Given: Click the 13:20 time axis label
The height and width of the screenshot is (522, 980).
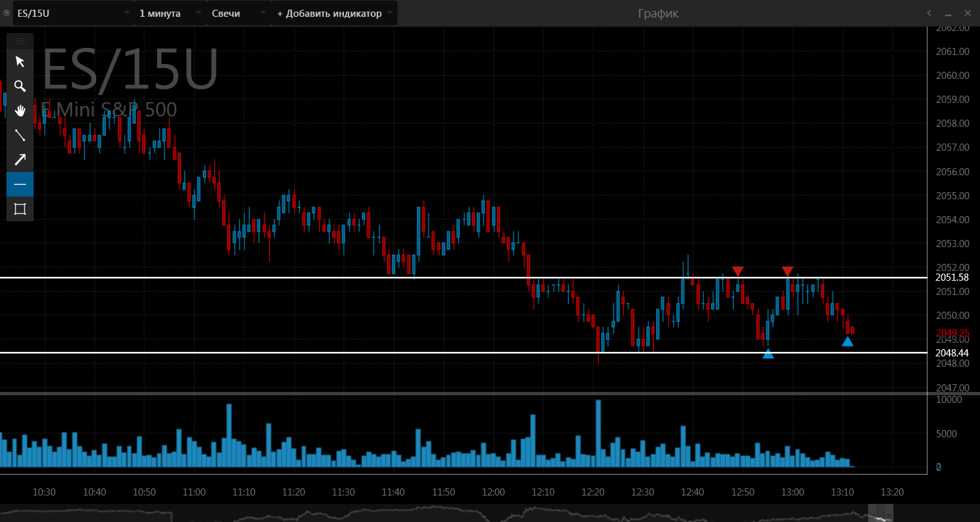Looking at the screenshot, I should coord(892,492).
